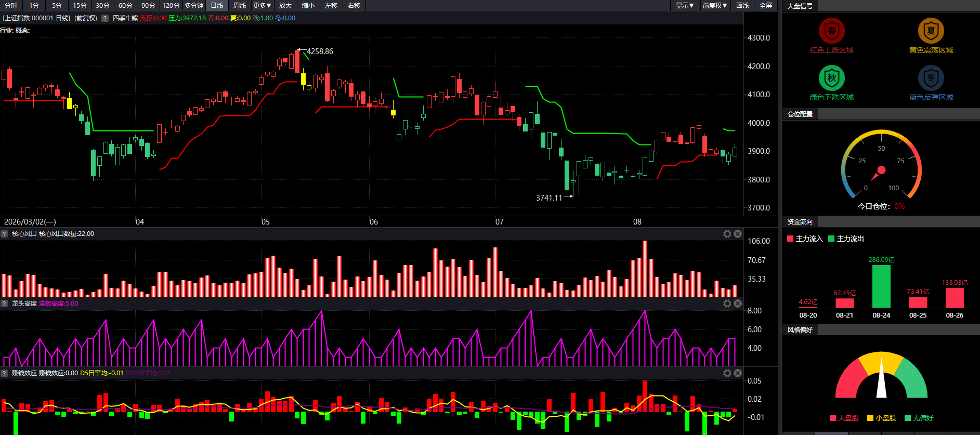Close the 赚钱效应 indicator panel

(x=737, y=373)
